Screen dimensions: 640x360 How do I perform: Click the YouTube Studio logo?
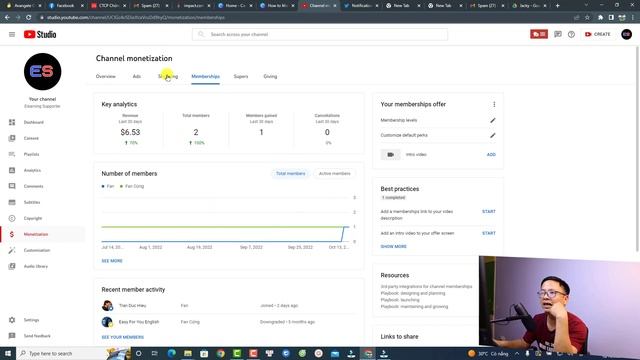pos(40,34)
